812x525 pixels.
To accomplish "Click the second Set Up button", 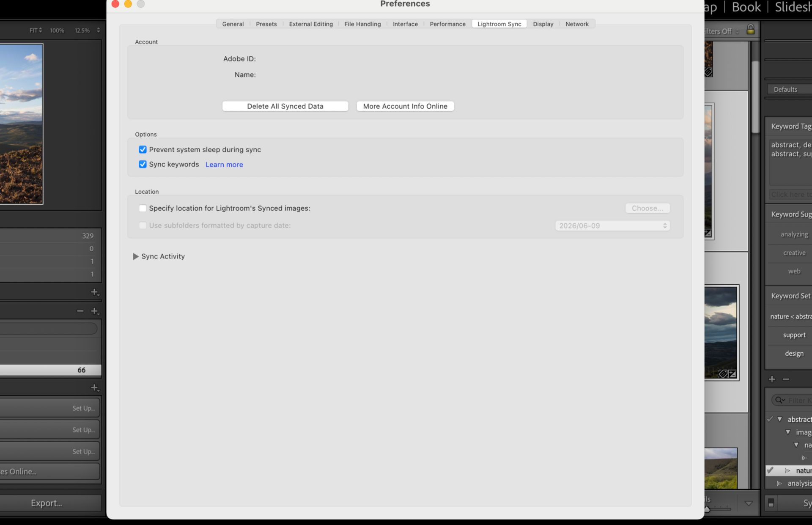I will tap(49, 430).
